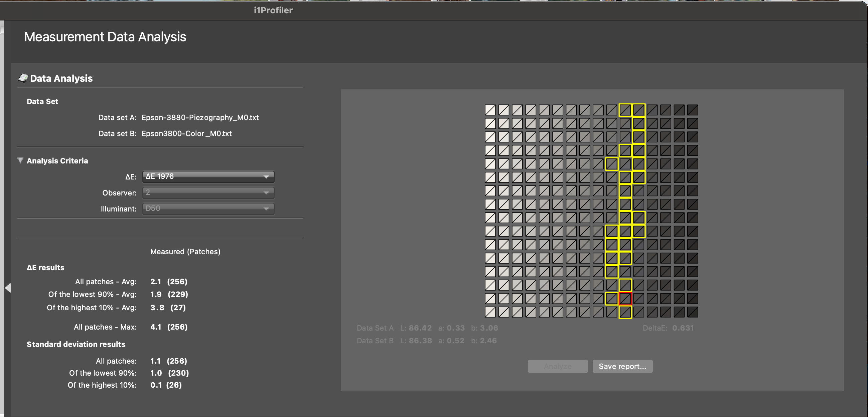868x417 pixels.
Task: Select the bottom-left lightest patch
Action: pos(490,312)
